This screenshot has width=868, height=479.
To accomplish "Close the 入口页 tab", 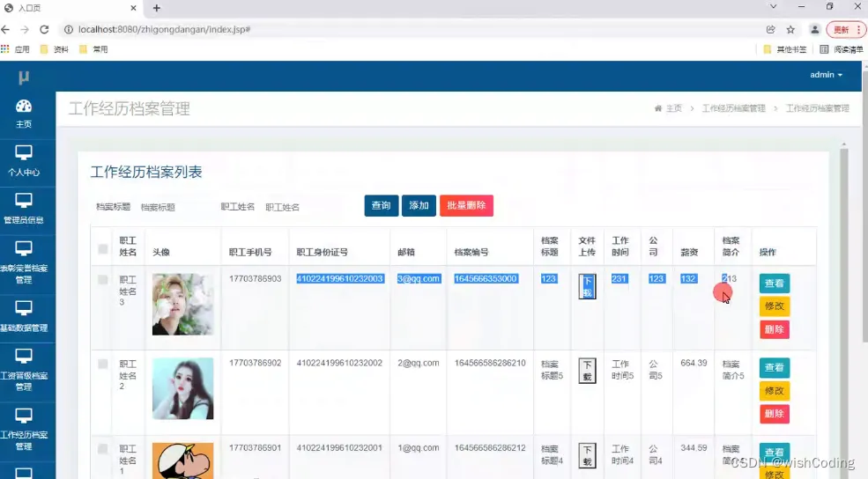I will 133,8.
